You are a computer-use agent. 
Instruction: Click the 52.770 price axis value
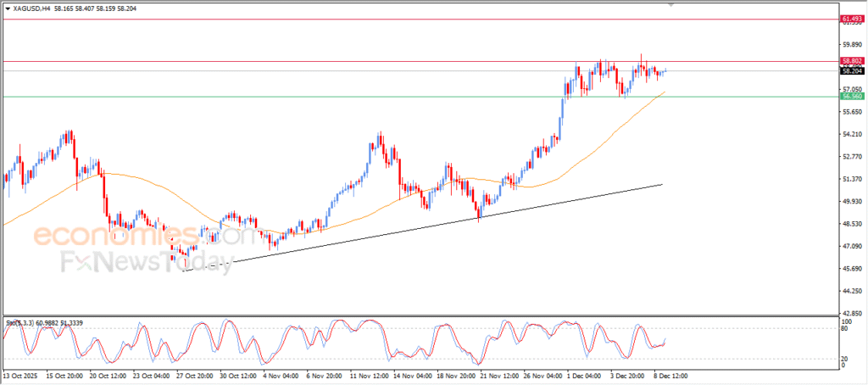coord(853,156)
